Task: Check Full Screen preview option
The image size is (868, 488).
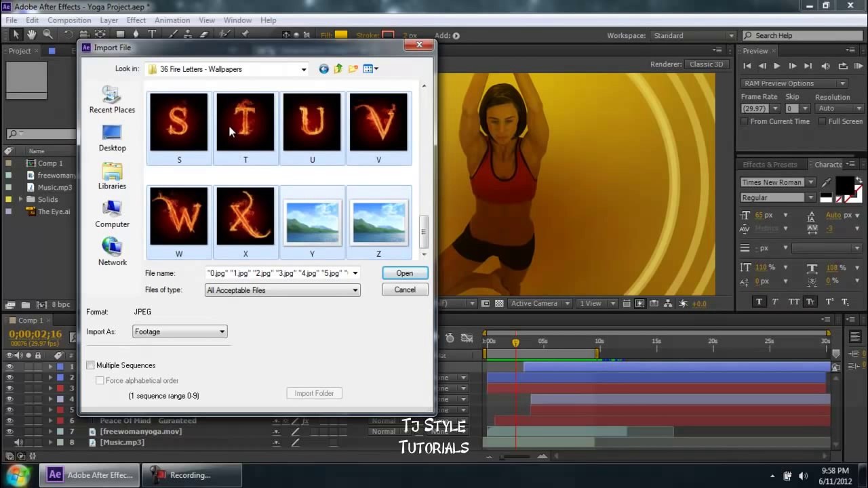Action: [x=822, y=121]
